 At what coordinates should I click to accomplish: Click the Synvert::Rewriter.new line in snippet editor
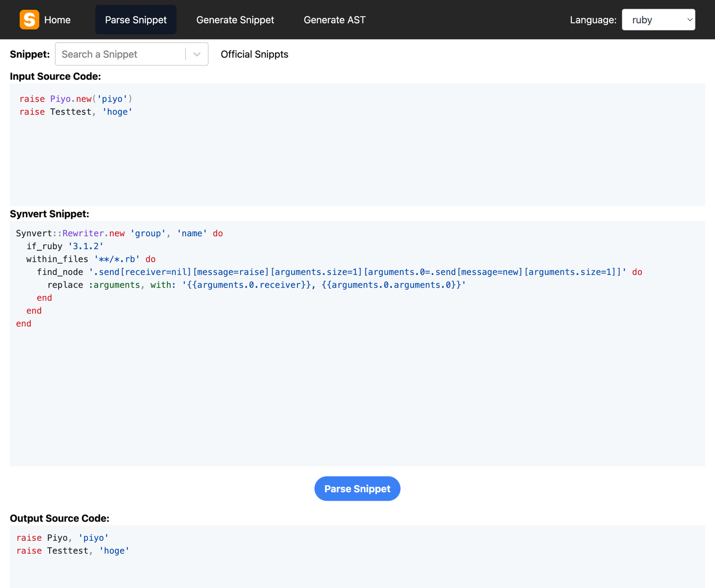(119, 233)
